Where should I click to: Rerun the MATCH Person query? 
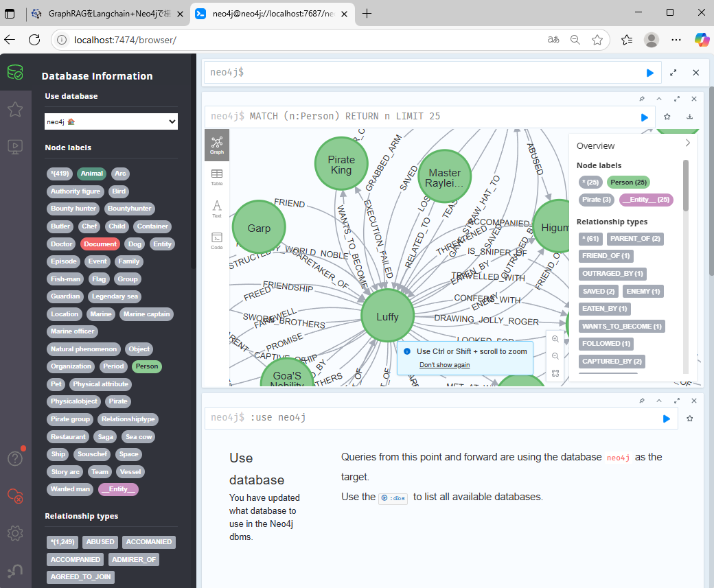point(645,117)
